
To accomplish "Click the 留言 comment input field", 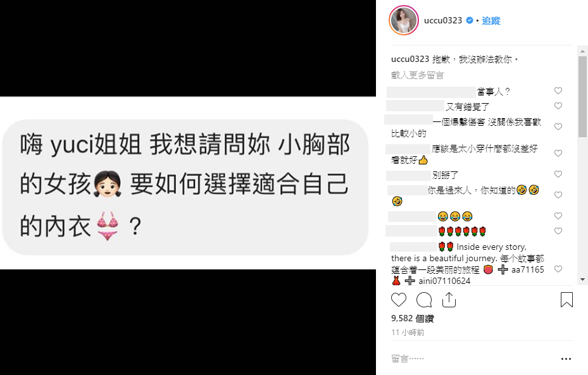I will [473, 359].
